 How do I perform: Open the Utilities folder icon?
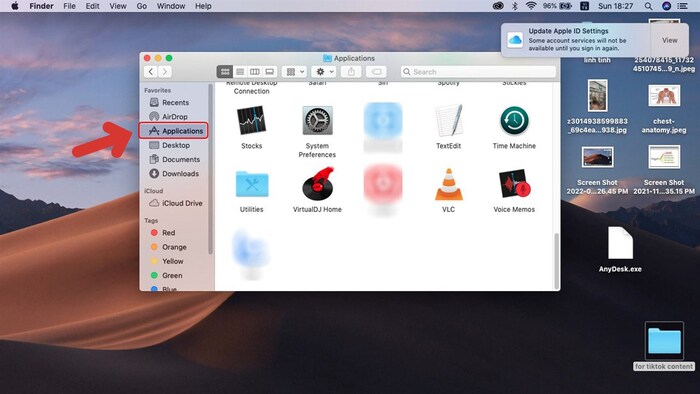pyautogui.click(x=251, y=183)
